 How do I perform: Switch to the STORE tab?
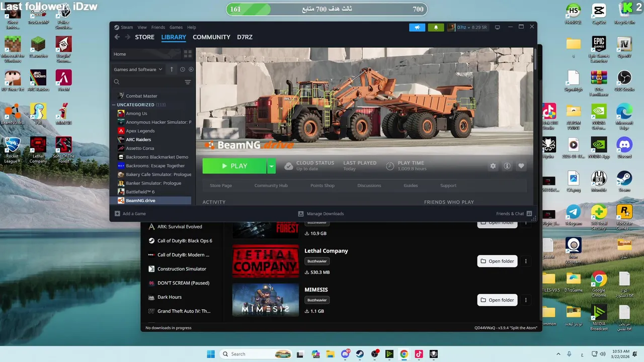(145, 37)
